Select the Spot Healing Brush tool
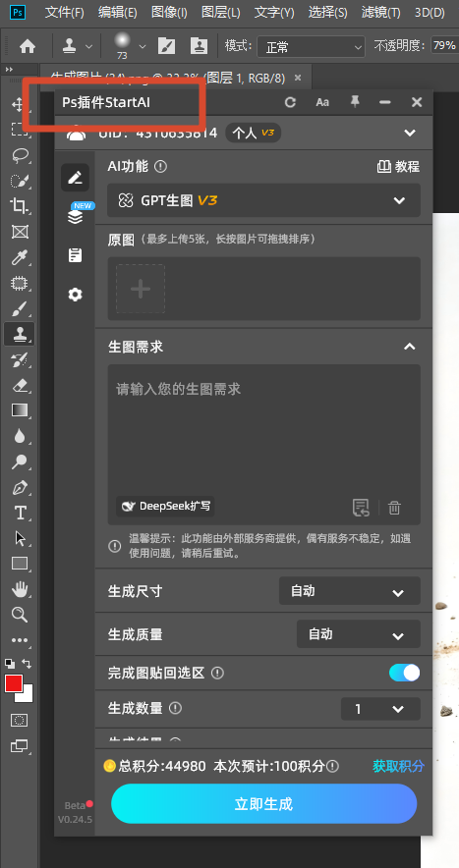 [20, 283]
